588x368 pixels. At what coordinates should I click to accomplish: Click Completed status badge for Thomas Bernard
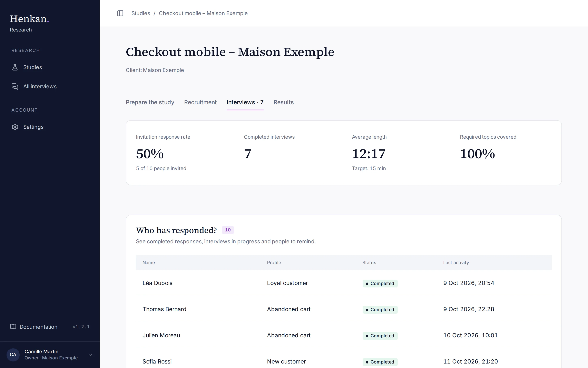380,310
